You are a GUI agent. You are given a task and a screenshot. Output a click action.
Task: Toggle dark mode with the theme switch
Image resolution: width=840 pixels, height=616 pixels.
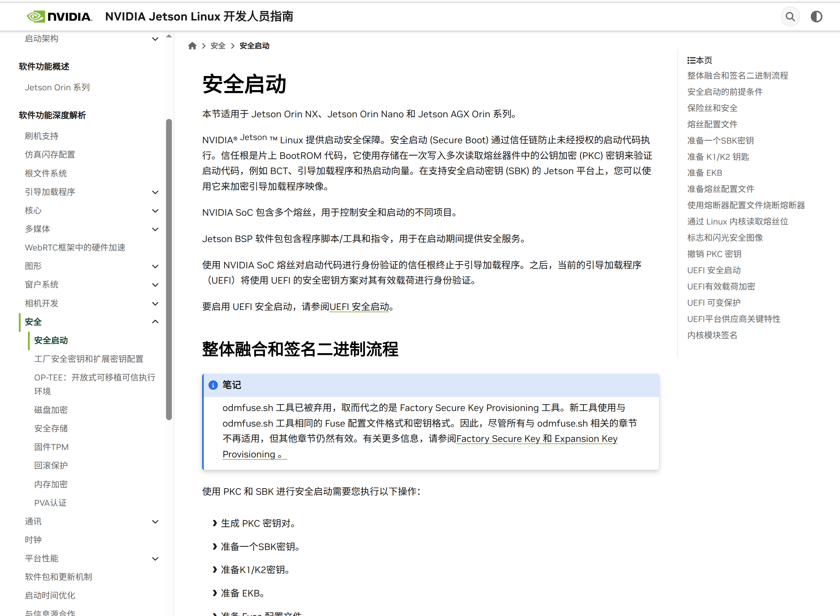point(816,16)
